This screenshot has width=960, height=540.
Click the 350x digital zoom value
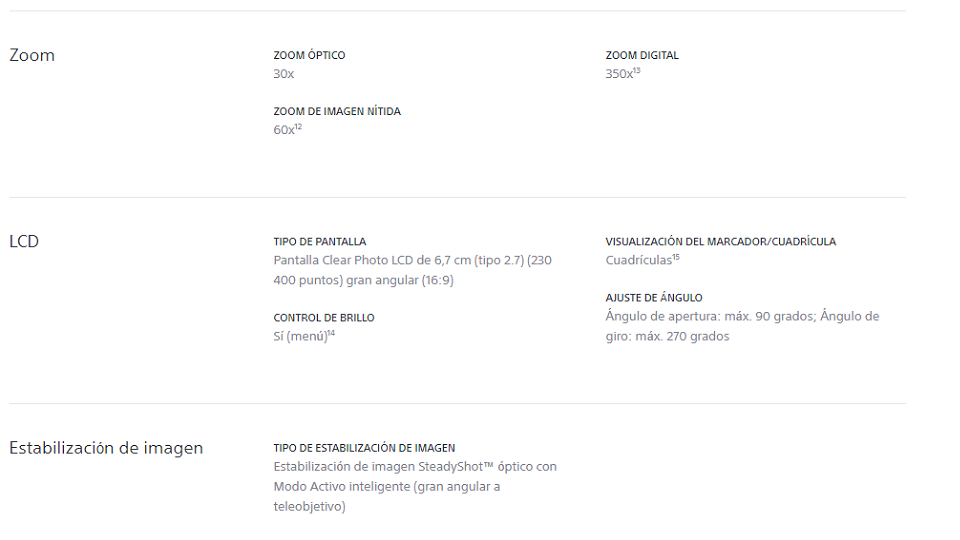tap(619, 74)
